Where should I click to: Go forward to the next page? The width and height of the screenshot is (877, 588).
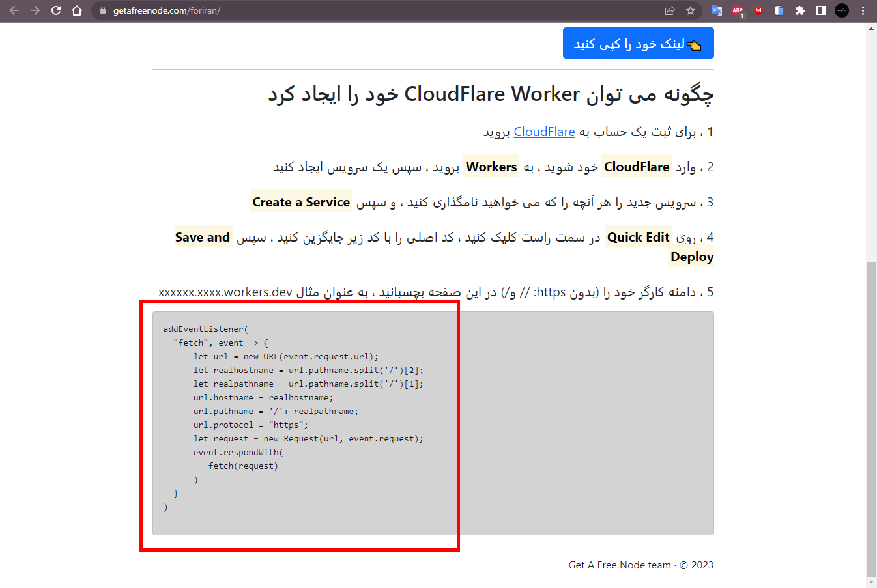(35, 10)
